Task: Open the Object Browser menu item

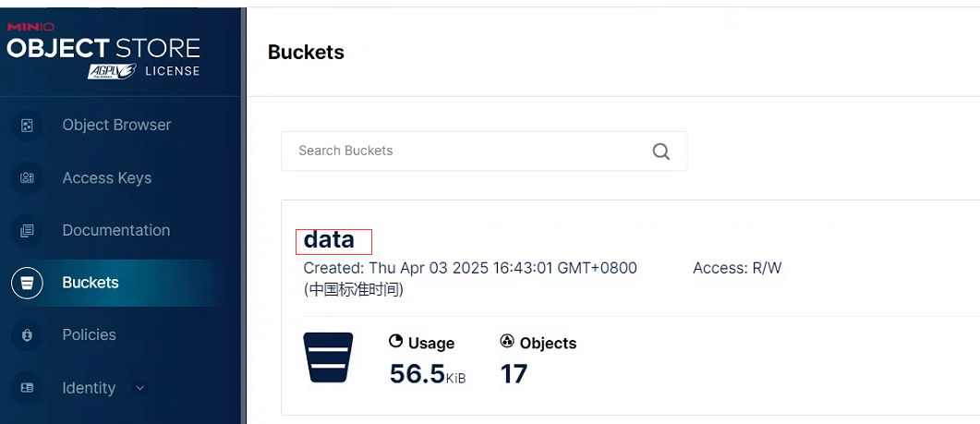Action: click(x=116, y=126)
